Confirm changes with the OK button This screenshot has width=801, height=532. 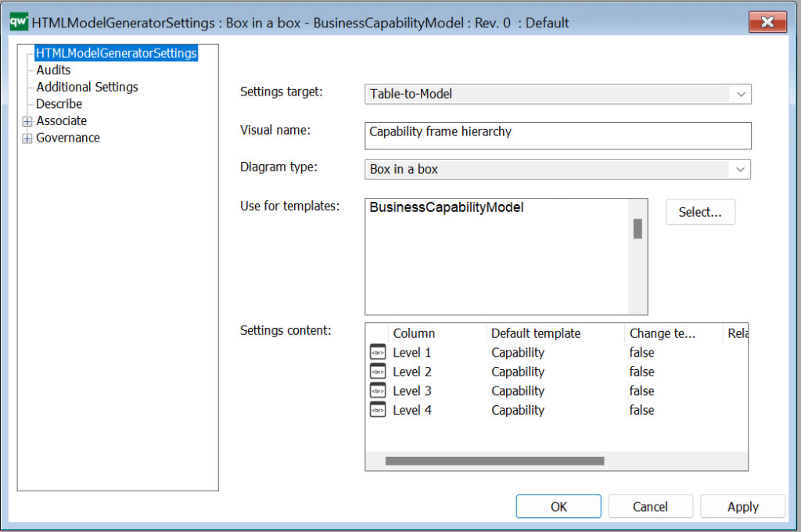558,506
